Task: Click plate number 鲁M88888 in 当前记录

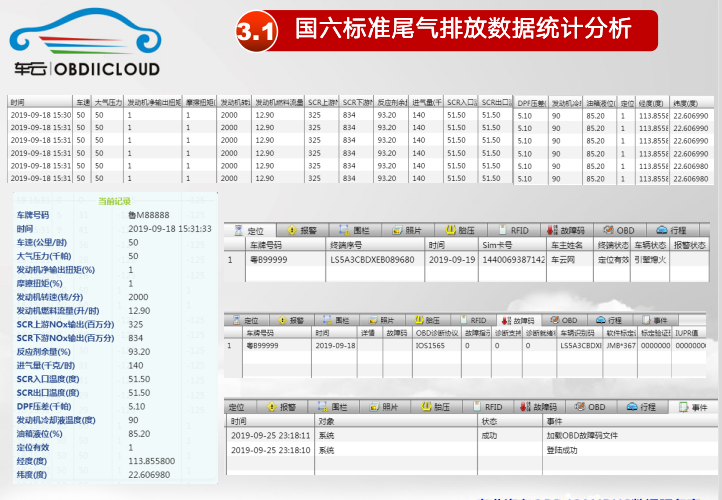Action: pos(149,215)
